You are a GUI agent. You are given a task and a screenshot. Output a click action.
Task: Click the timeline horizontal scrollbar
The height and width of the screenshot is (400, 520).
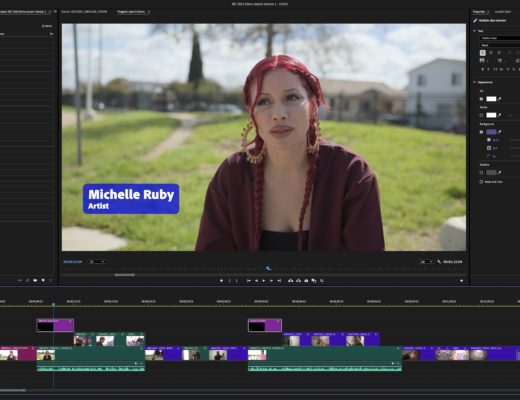[x=13, y=390]
